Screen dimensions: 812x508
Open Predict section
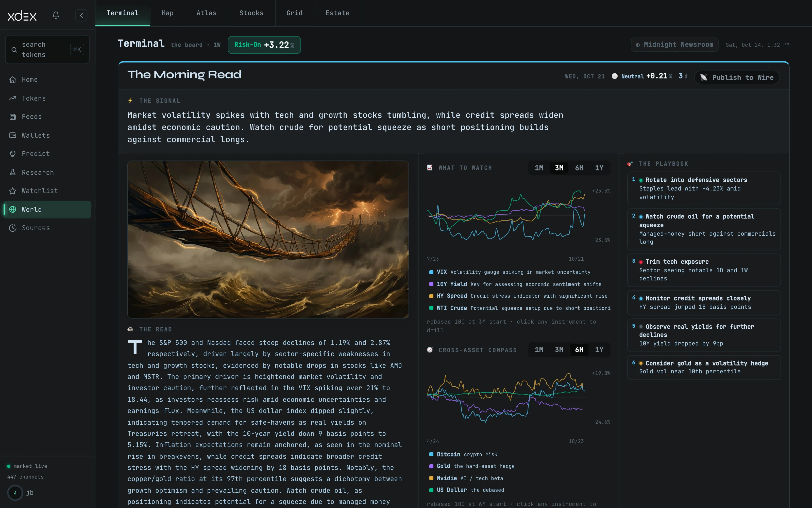(47, 153)
